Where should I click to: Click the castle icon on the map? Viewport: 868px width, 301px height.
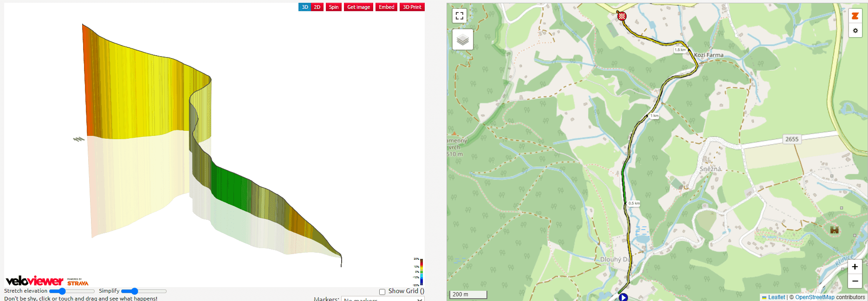pyautogui.click(x=834, y=230)
